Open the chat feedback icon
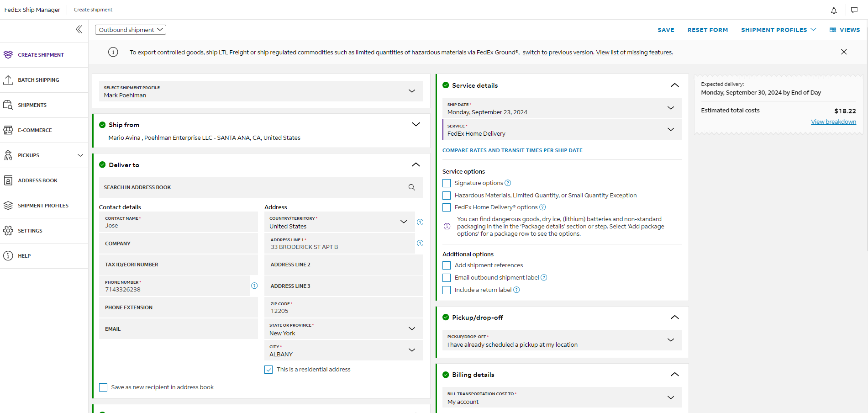The height and width of the screenshot is (413, 868). pos(854,10)
